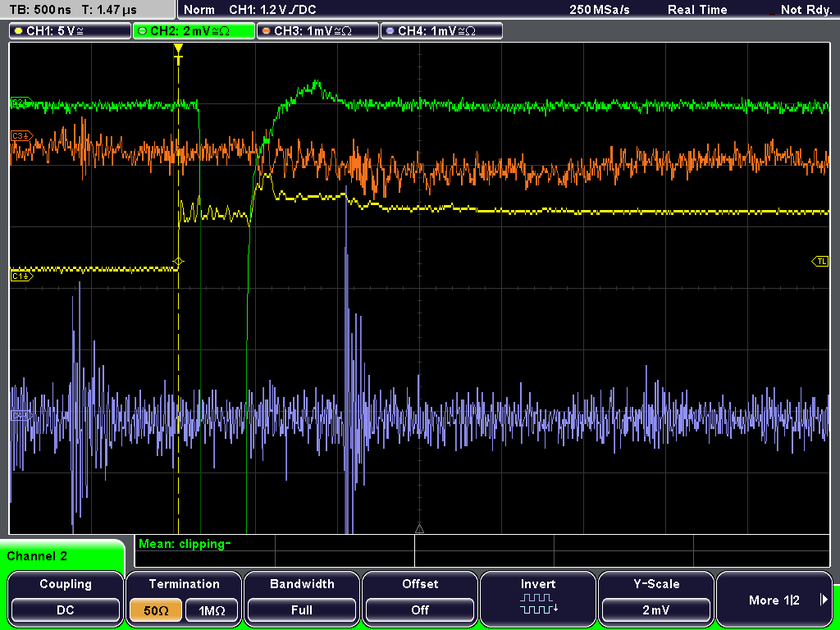This screenshot has width=840, height=630.
Task: Click the More page arrow icon
Action: (x=824, y=600)
